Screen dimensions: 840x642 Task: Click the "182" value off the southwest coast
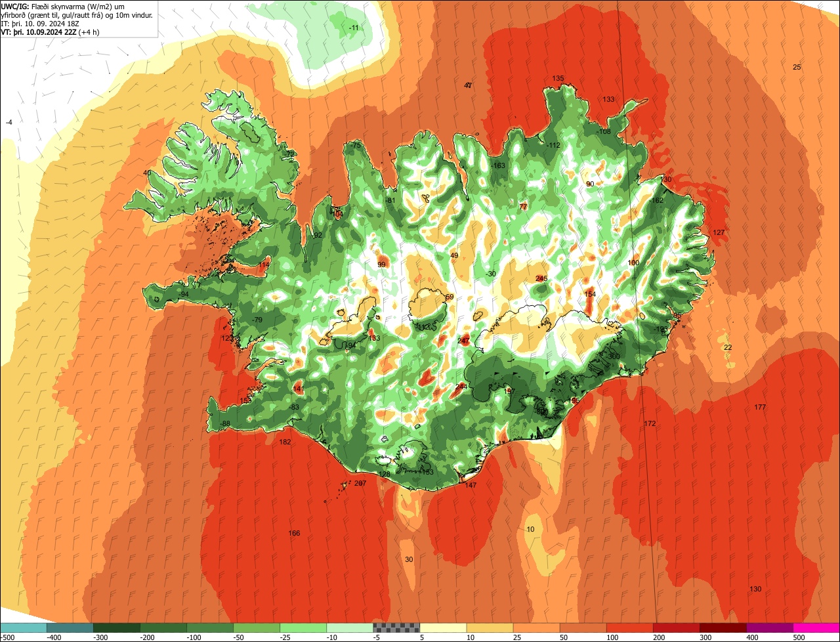click(x=285, y=442)
